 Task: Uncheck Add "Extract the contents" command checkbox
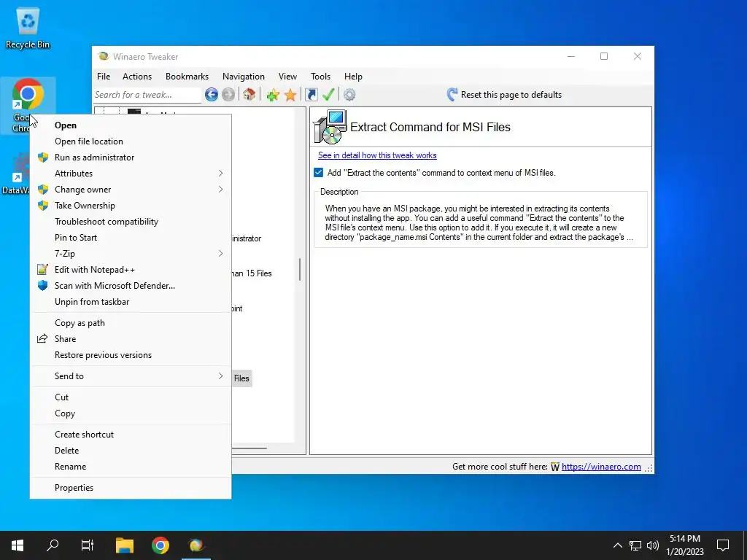coord(319,172)
